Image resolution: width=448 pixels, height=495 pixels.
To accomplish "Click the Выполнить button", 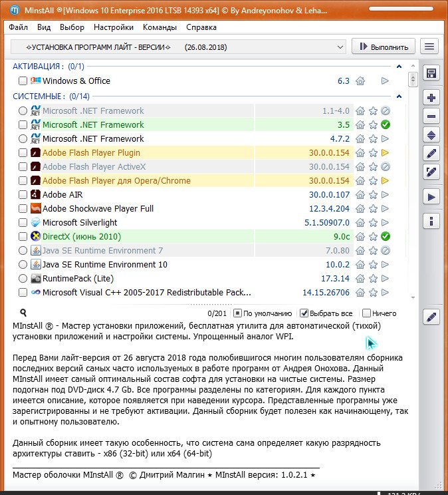I will coord(384,47).
